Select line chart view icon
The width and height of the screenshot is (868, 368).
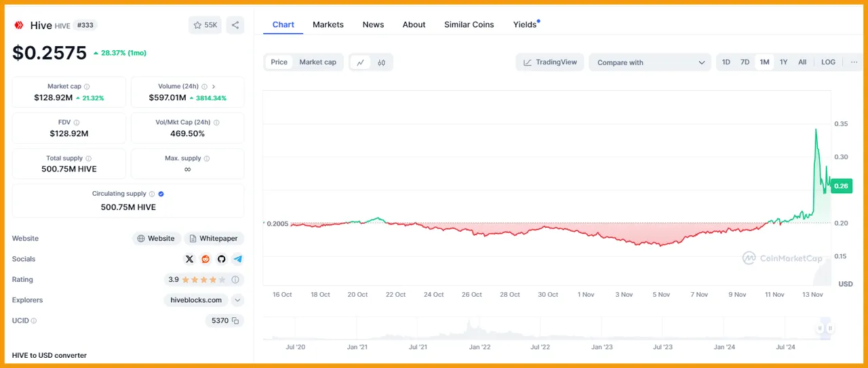coord(361,62)
